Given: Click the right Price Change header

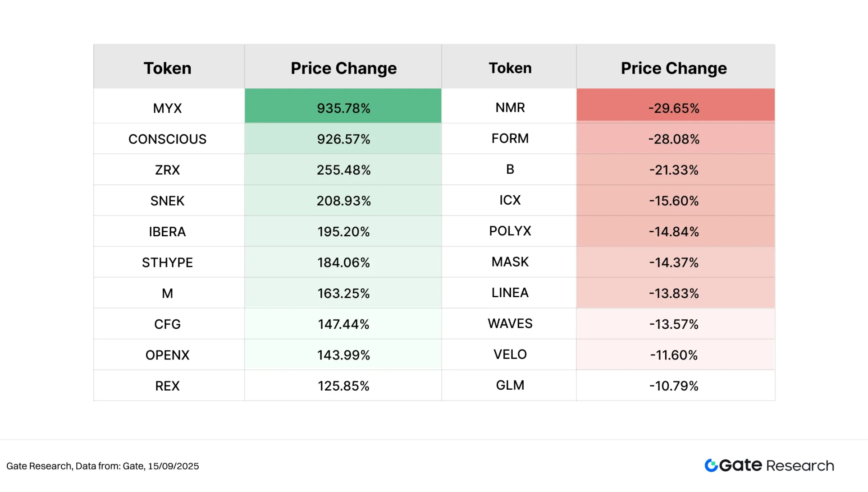Looking at the screenshot, I should tap(674, 68).
